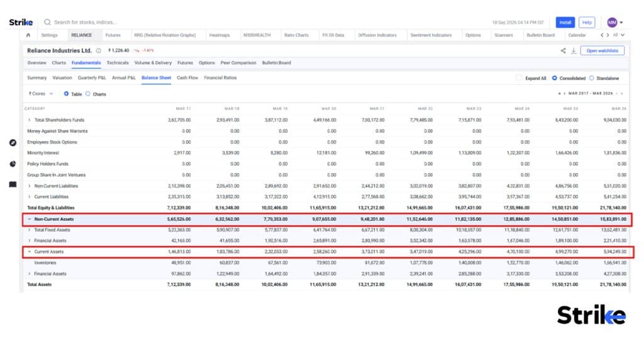Click the Inventories row label
Image resolution: width=644 pixels, height=341 pixels.
coord(45,263)
